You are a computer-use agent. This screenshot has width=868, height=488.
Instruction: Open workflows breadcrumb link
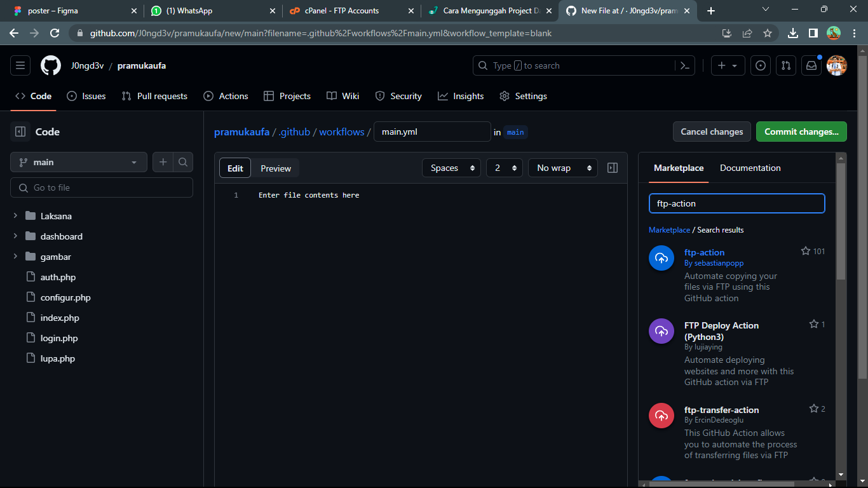(342, 132)
